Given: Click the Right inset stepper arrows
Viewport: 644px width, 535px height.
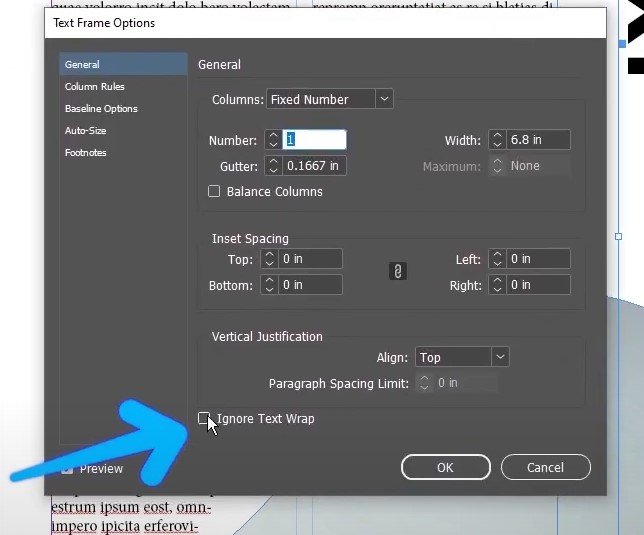Looking at the screenshot, I should [497, 285].
